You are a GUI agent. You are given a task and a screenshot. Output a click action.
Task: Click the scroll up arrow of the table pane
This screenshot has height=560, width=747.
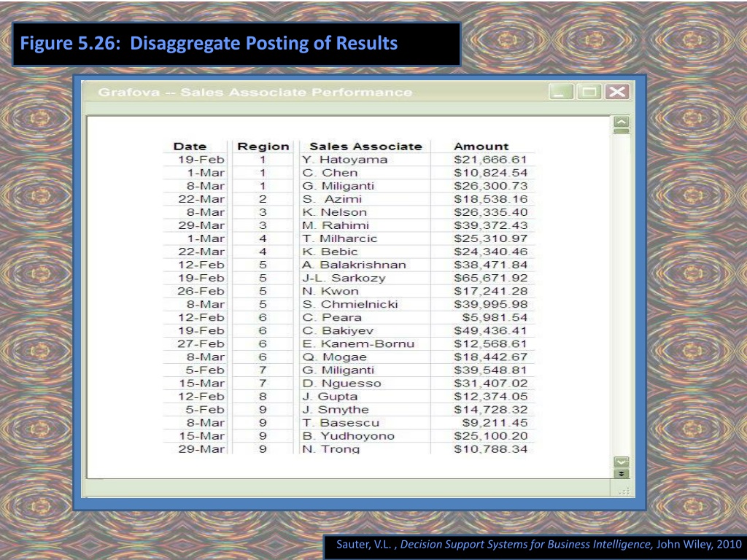[622, 122]
